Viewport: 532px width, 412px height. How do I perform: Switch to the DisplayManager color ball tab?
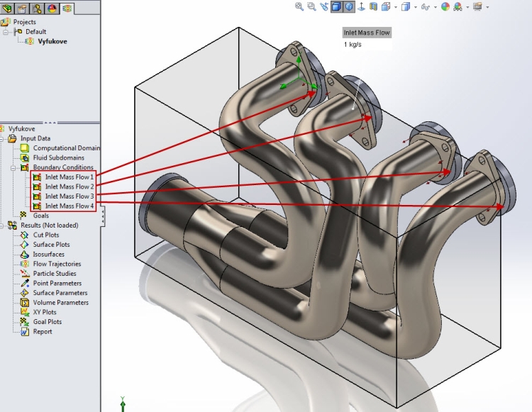(x=52, y=8)
